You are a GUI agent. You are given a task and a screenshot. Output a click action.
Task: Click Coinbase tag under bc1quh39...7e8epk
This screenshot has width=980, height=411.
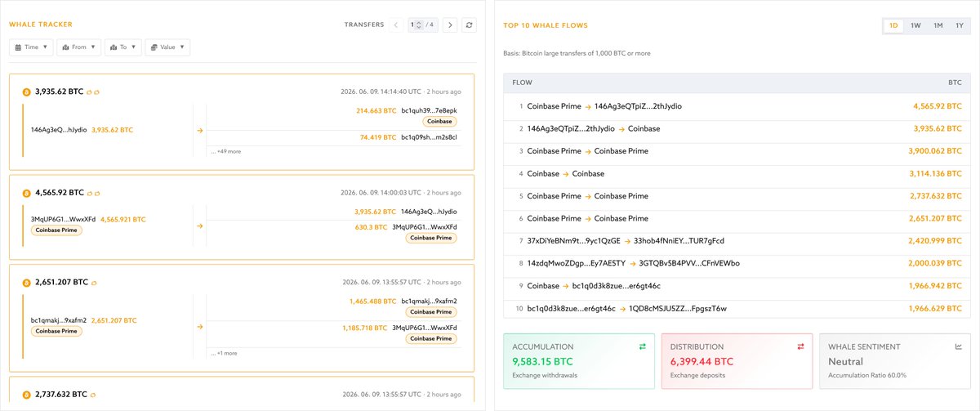(440, 121)
